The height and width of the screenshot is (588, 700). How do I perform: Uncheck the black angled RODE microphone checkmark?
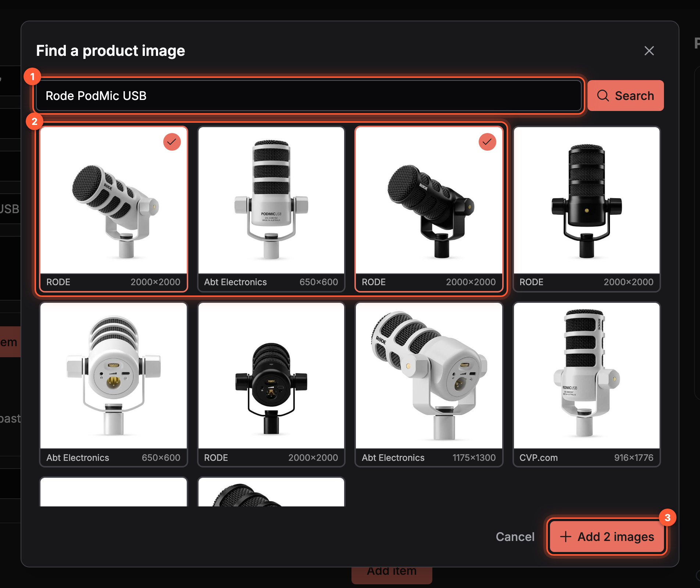[x=487, y=142]
